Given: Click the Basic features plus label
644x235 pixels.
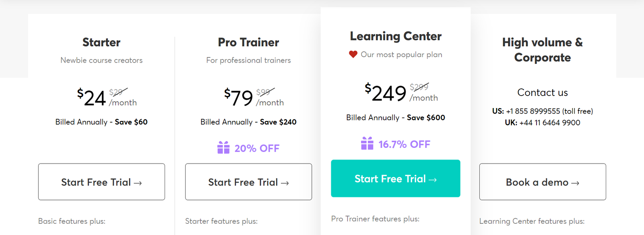Looking at the screenshot, I should click(x=72, y=221).
